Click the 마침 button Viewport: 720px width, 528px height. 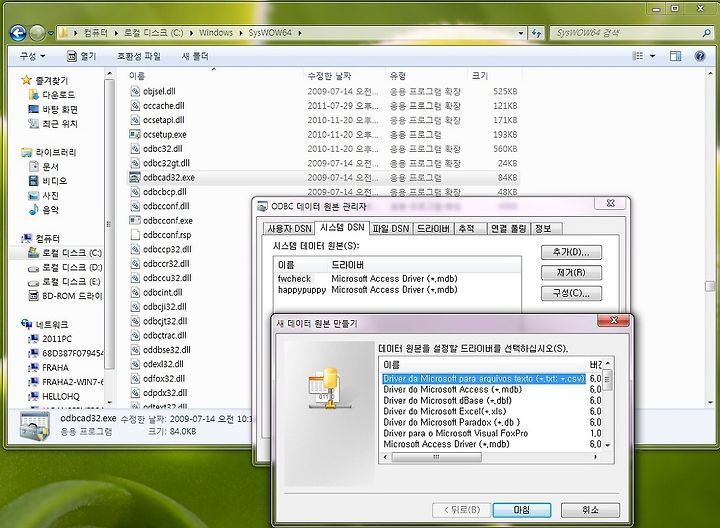coord(522,510)
